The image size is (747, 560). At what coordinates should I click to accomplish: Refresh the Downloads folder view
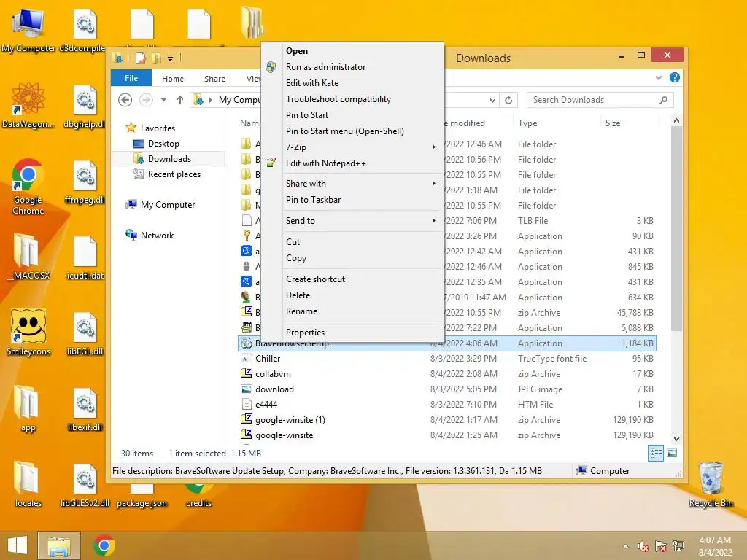pyautogui.click(x=508, y=100)
